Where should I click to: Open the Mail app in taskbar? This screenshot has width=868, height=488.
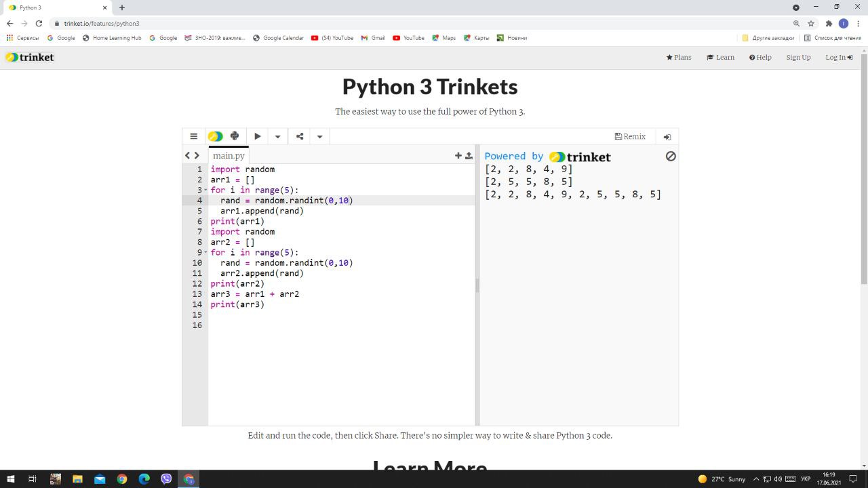tap(100, 479)
